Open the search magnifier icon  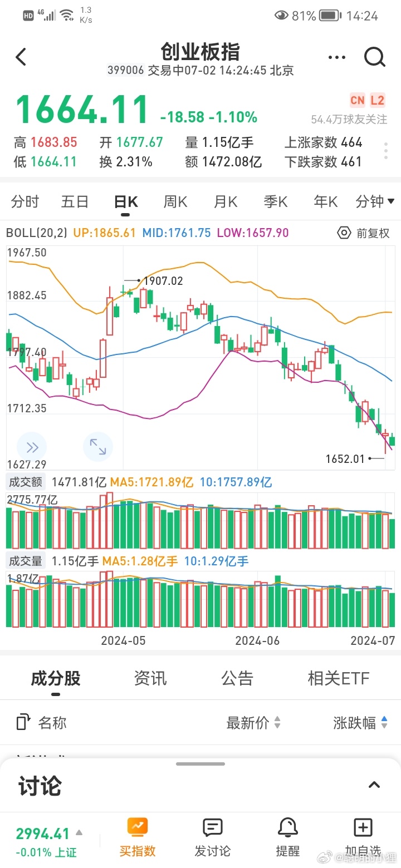tap(374, 57)
